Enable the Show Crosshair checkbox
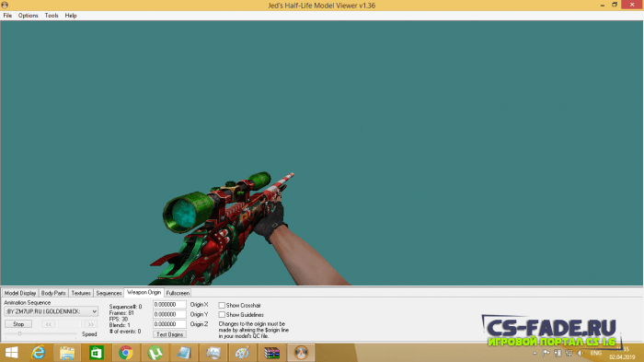Viewport: 644px width, 362px height. [222, 305]
